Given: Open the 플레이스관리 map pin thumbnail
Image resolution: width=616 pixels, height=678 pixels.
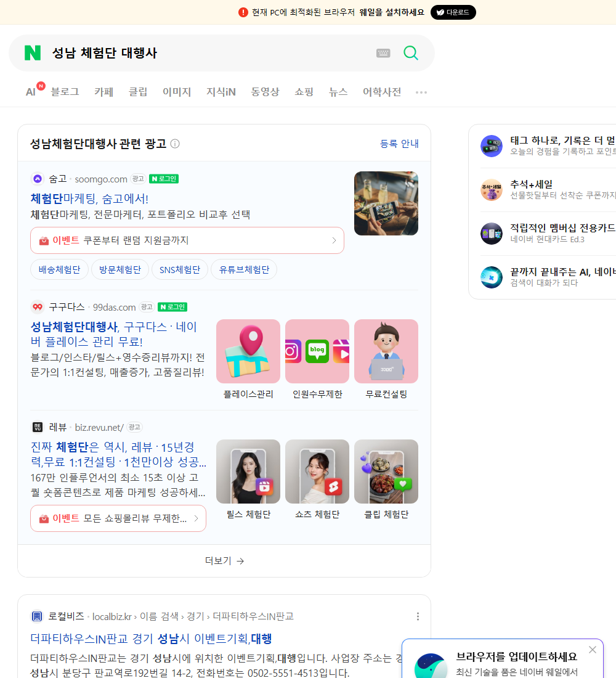Looking at the screenshot, I should point(248,351).
